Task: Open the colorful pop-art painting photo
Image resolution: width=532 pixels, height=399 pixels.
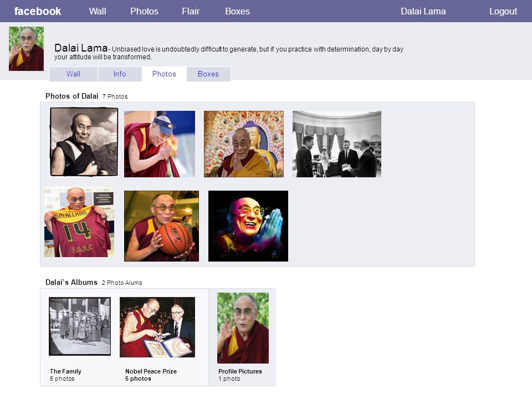Action: point(248,226)
